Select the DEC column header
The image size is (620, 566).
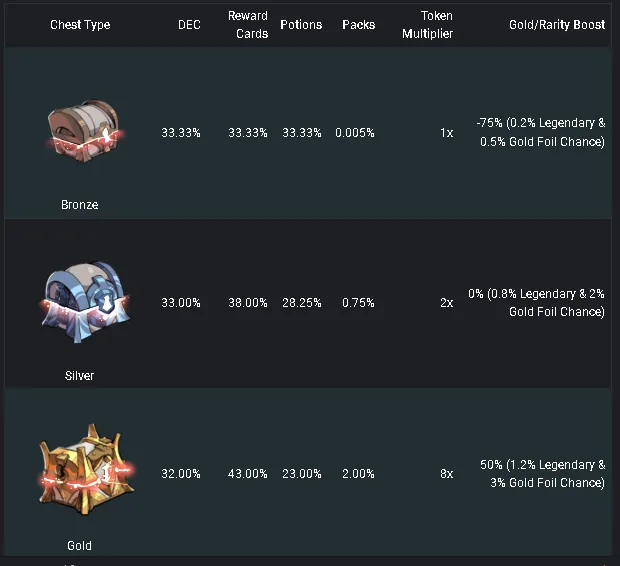(189, 25)
